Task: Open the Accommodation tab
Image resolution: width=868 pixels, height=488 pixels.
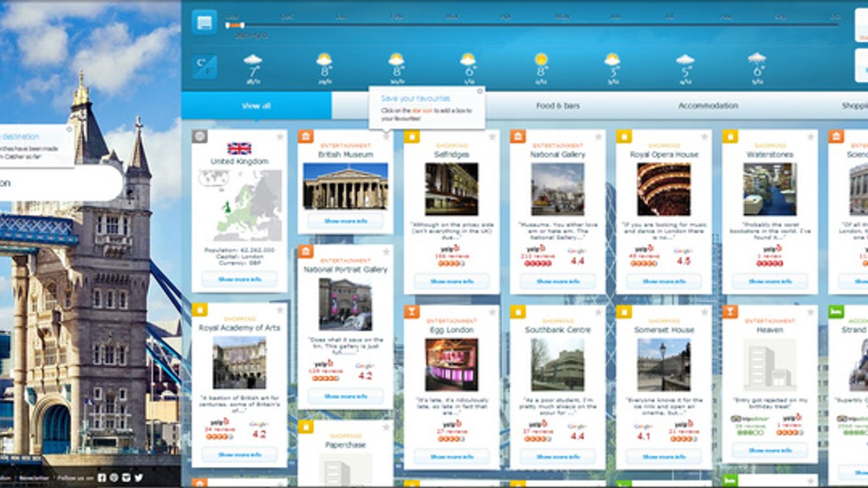Action: [708, 106]
